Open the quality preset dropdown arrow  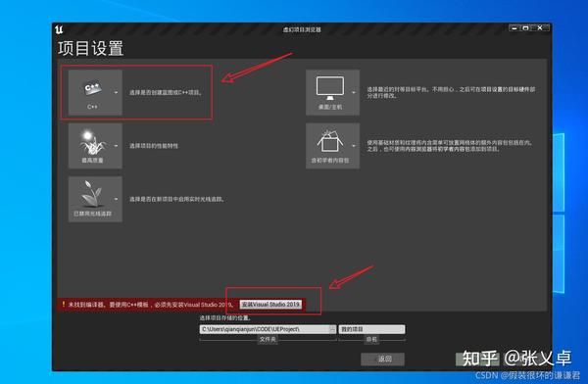(x=116, y=146)
